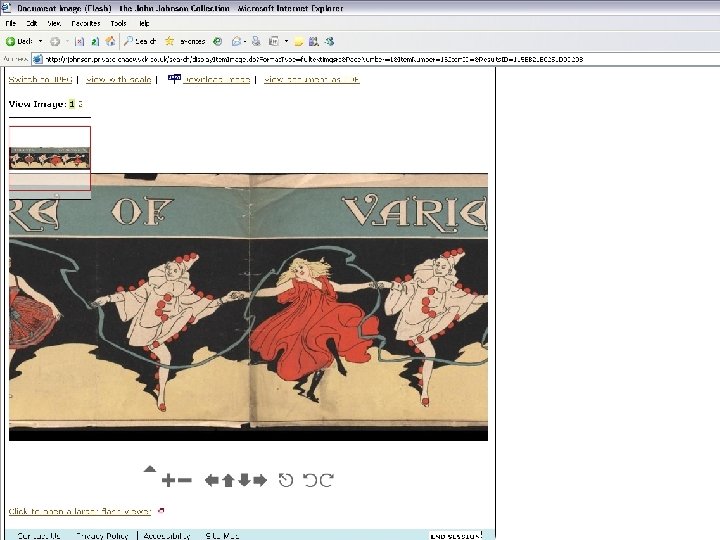Refresh the page icon
The width and height of the screenshot is (720, 540).
[x=95, y=42]
